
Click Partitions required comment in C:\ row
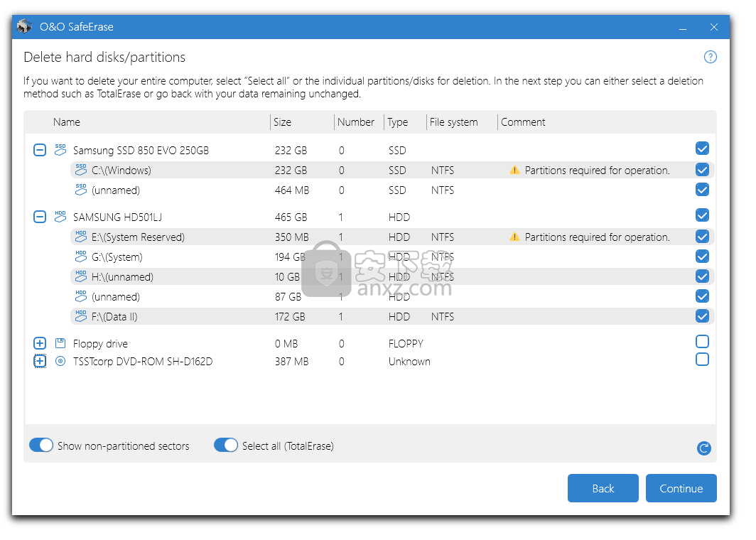(x=598, y=171)
